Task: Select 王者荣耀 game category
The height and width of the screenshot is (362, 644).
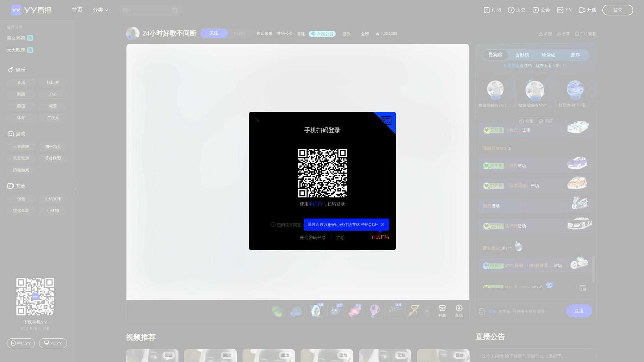Action: tap(21, 146)
